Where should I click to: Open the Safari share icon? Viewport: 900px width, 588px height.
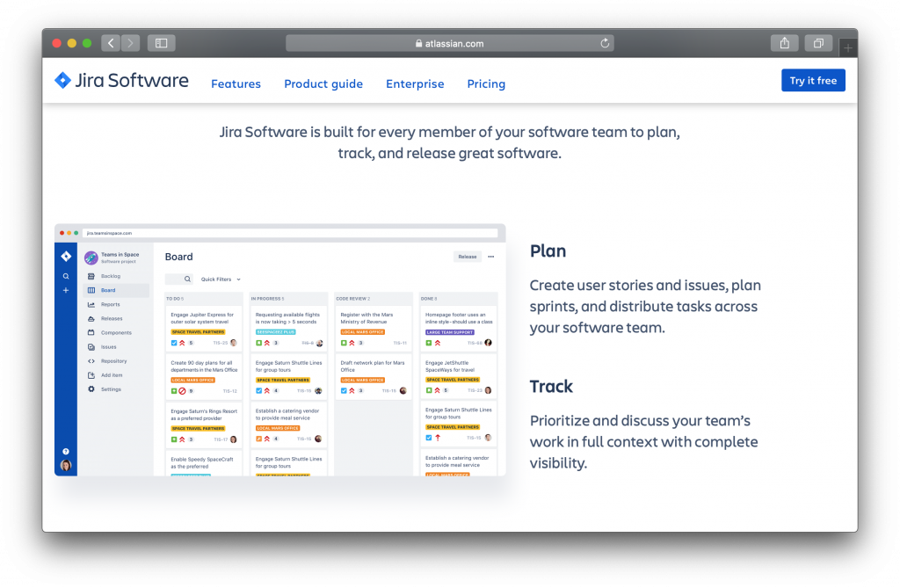785,43
